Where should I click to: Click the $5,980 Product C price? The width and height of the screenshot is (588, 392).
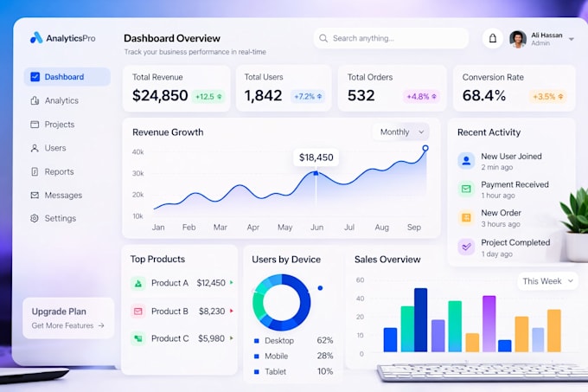211,338
